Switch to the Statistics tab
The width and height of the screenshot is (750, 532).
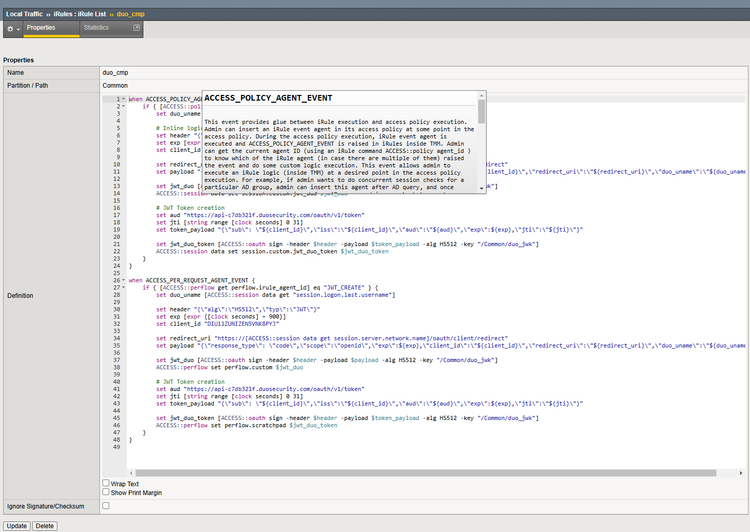coord(96,28)
